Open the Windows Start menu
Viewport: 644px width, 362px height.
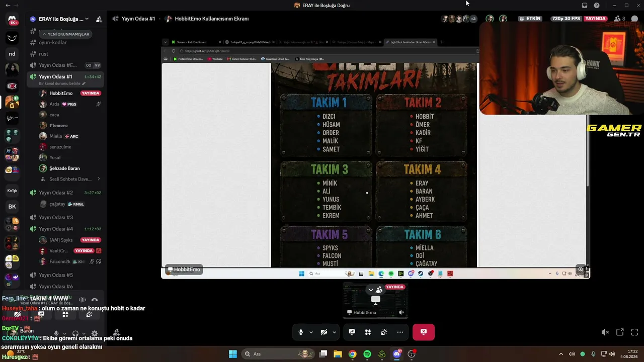point(233,354)
